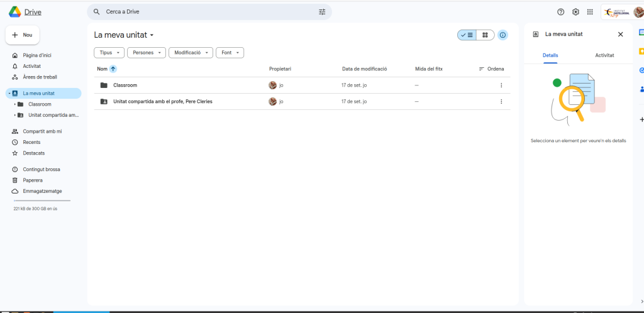644x313 pixels.
Task: Click the storage usage progress bar
Action: click(x=42, y=200)
